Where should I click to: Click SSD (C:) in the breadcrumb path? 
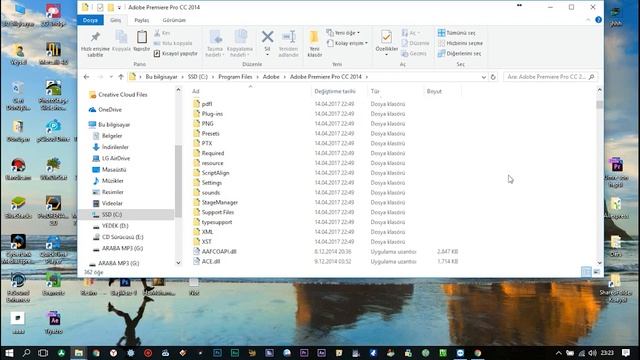[x=198, y=77]
